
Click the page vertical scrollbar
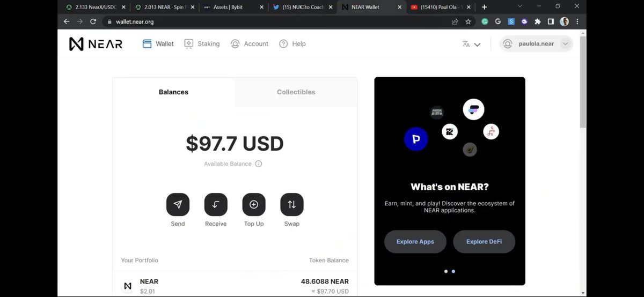[x=583, y=82]
